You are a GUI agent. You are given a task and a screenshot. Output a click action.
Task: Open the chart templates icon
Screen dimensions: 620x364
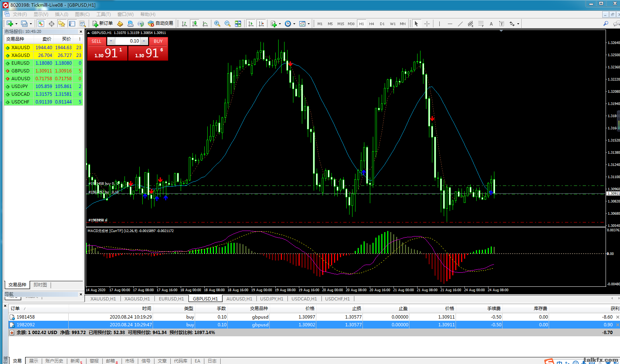coord(302,24)
